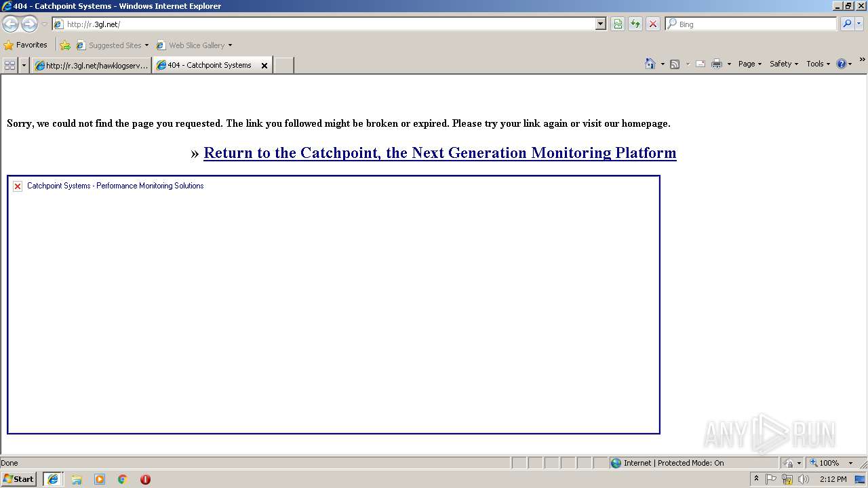Switch to r.3gl.net/hawklogserv tab
Image resolution: width=868 pixels, height=488 pixels.
(x=91, y=65)
